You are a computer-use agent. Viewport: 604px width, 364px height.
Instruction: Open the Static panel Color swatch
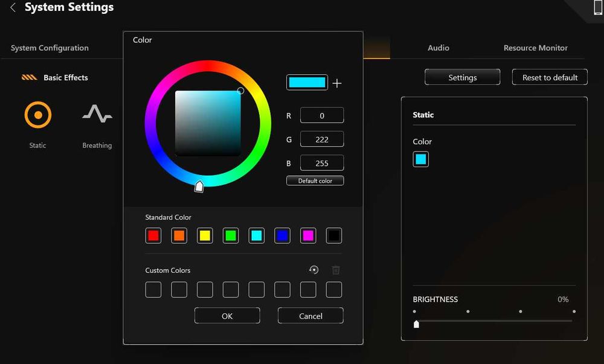pyautogui.click(x=420, y=159)
